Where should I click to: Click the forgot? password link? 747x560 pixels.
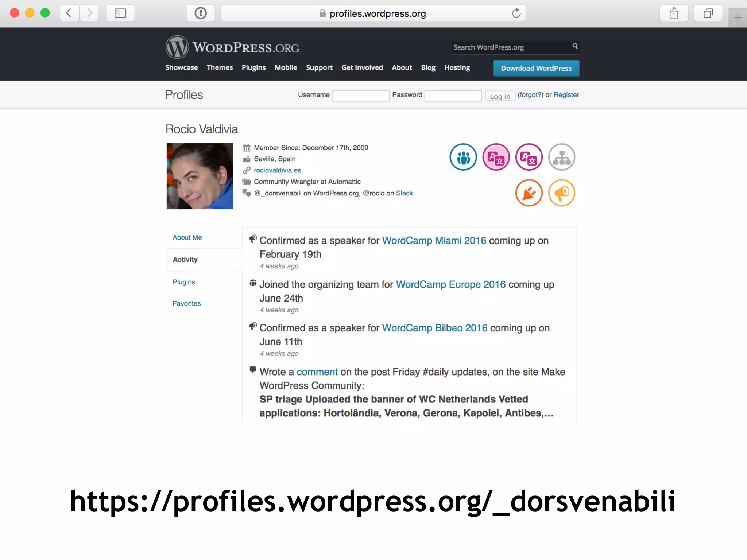[x=531, y=95]
